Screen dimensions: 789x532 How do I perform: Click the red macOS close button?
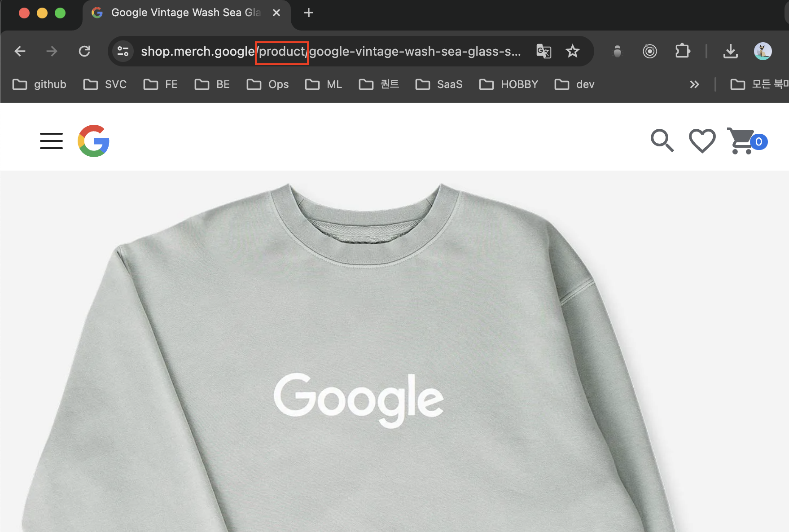(x=24, y=13)
